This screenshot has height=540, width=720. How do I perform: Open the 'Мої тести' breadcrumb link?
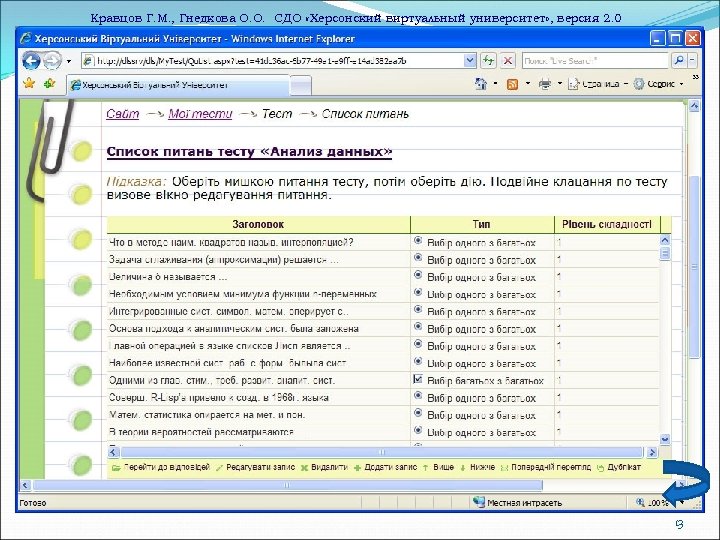(x=200, y=114)
